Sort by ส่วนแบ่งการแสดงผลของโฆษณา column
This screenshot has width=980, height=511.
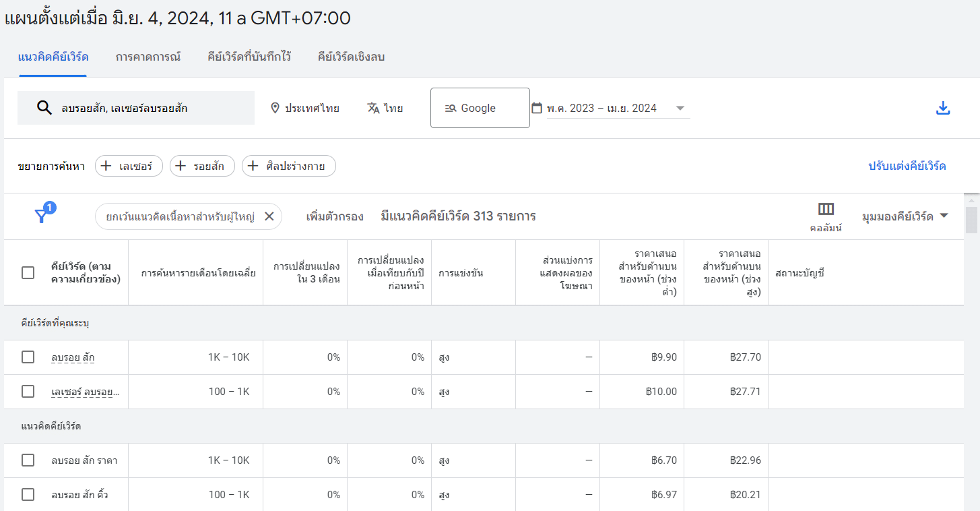click(566, 272)
